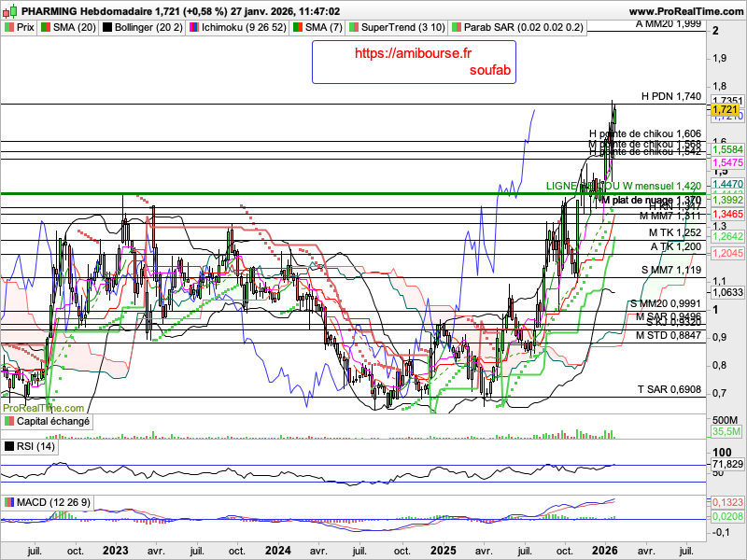This screenshot has width=747, height=560.
Task: Click the LIGNE W mensuel 1,420 green label
Action: tap(624, 186)
